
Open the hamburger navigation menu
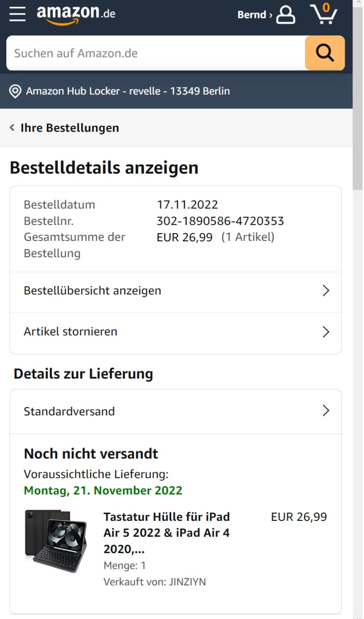[x=17, y=14]
